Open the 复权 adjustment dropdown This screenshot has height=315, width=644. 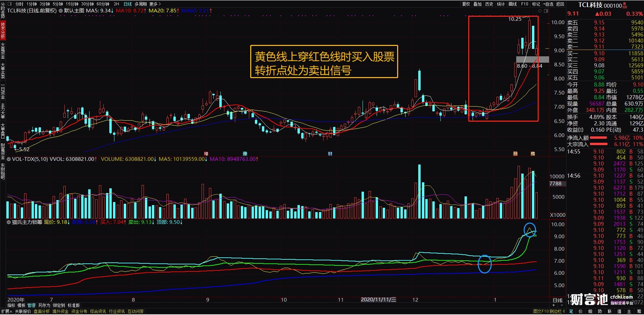pos(466,4)
